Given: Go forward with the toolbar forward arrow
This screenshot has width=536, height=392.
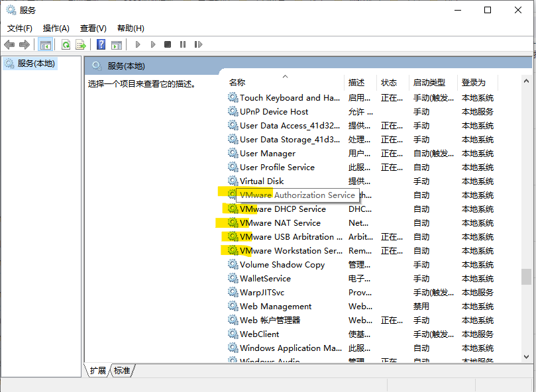Looking at the screenshot, I should point(25,44).
